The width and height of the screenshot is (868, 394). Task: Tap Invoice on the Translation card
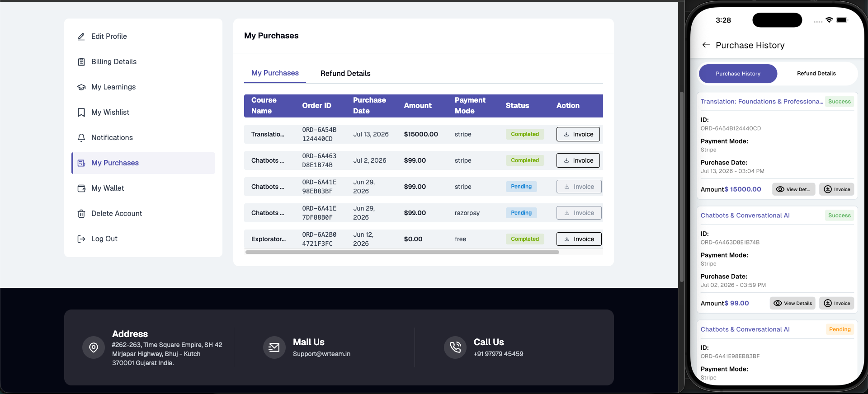837,189
